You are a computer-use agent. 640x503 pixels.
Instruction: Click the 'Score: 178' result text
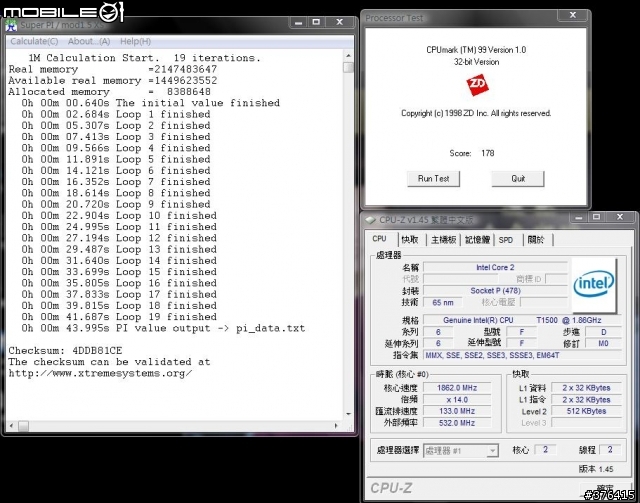point(472,154)
